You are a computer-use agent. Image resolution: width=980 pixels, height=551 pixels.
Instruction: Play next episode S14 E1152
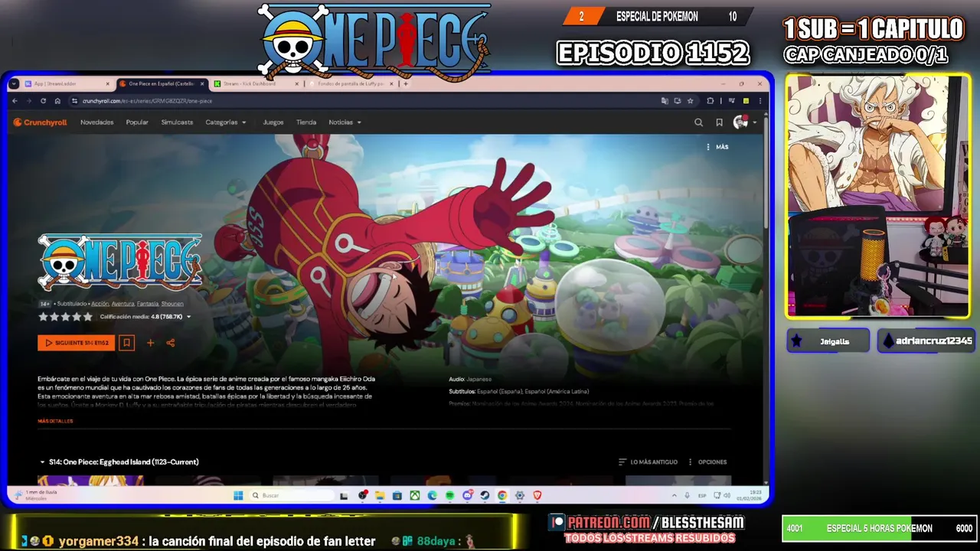76,343
